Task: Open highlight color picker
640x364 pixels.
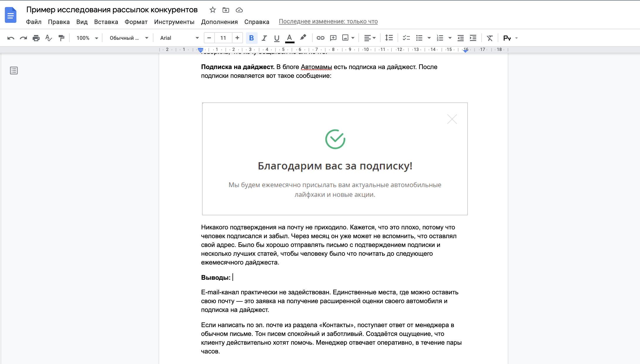Action: coord(303,38)
